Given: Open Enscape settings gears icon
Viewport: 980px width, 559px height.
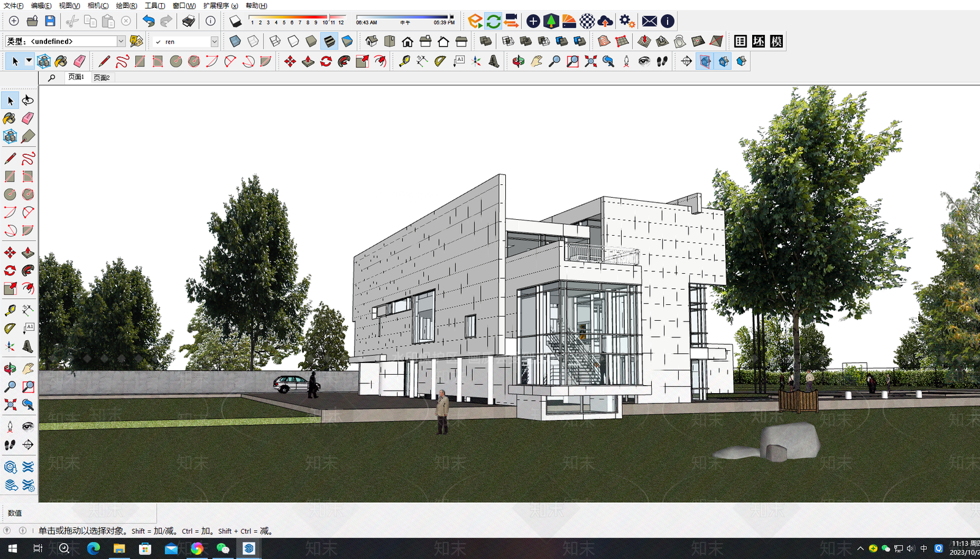Looking at the screenshot, I should point(627,21).
